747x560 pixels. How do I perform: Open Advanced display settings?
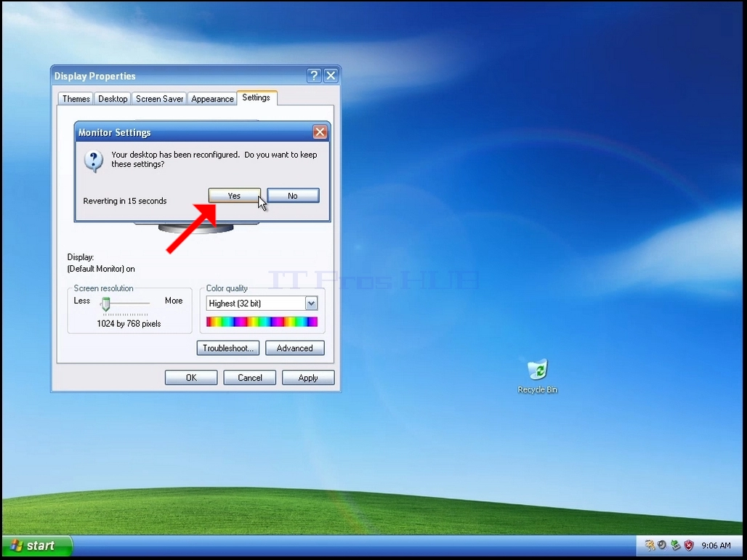[x=295, y=348]
